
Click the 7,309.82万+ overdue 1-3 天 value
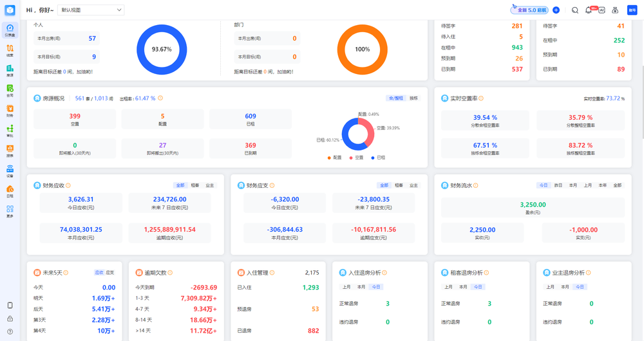(199, 299)
